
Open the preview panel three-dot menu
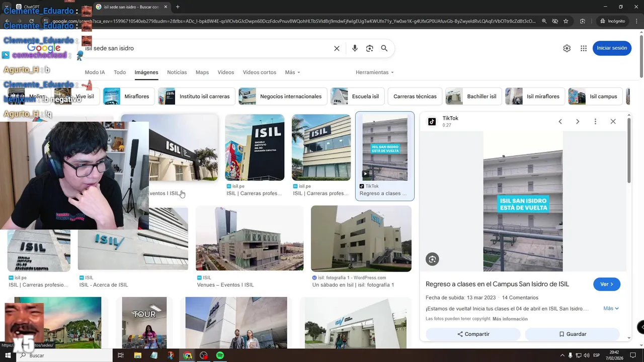click(x=595, y=122)
